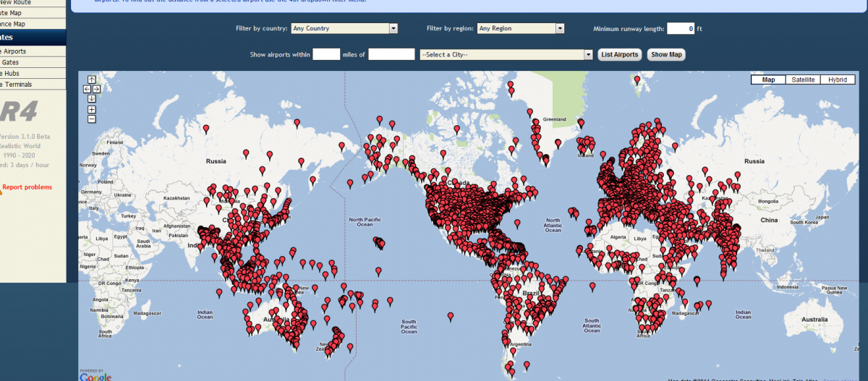The height and width of the screenshot is (381, 868).
Task: Switch to Map view
Action: tap(768, 80)
